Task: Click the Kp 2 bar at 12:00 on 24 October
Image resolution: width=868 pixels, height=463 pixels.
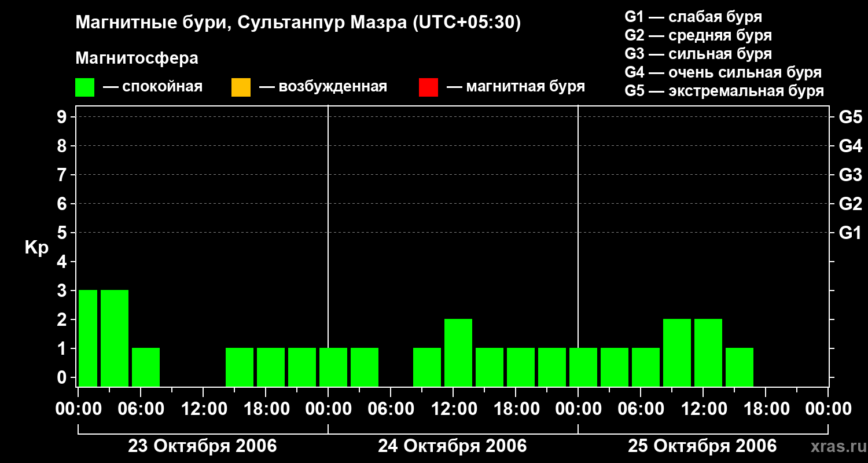Action: point(458,352)
